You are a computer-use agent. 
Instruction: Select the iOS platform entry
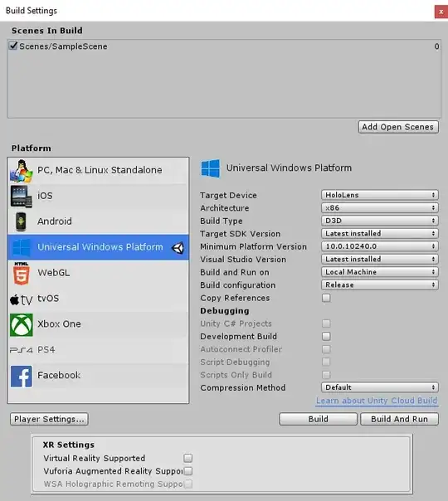pyautogui.click(x=99, y=197)
